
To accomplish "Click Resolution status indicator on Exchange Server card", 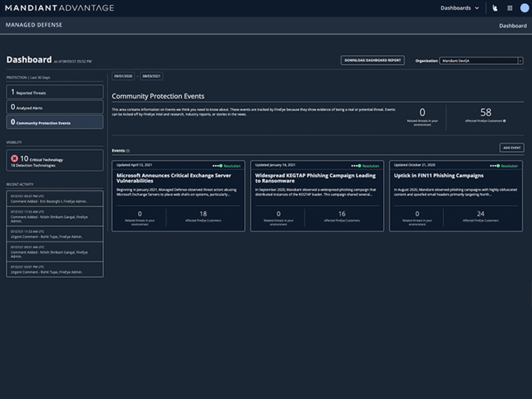I will 227,166.
